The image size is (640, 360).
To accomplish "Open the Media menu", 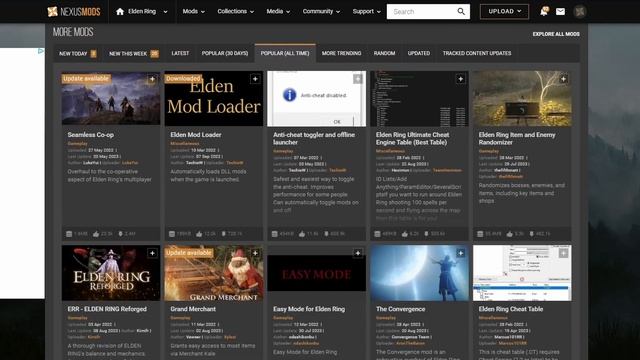I will click(x=278, y=11).
